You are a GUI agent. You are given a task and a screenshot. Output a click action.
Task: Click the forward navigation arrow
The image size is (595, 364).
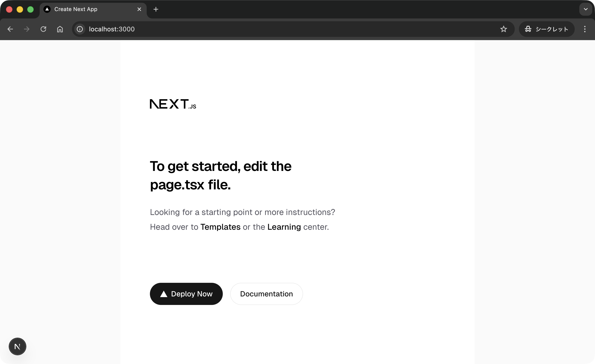click(x=27, y=29)
